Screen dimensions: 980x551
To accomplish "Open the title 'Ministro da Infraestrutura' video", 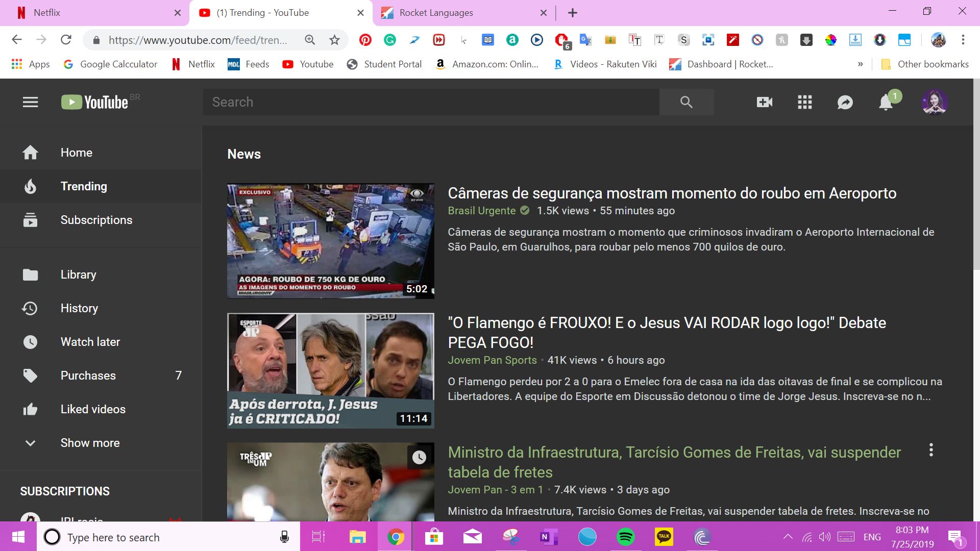I will 674,462.
